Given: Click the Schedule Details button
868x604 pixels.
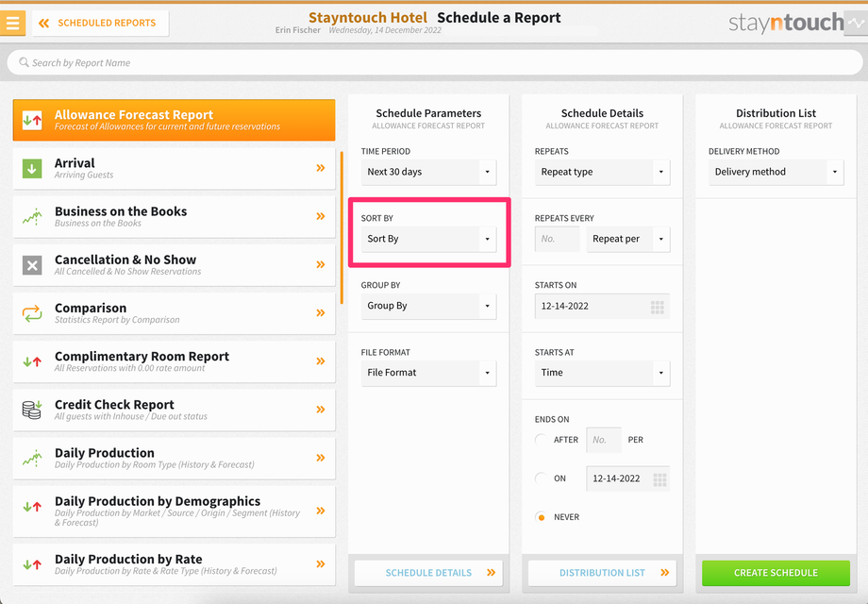Looking at the screenshot, I should pos(428,573).
